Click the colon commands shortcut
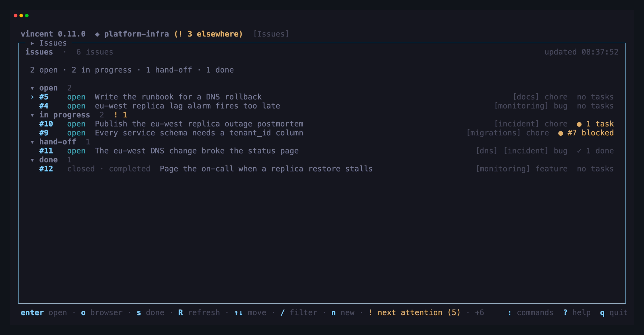Image resolution: width=644 pixels, height=335 pixels. tap(530, 313)
